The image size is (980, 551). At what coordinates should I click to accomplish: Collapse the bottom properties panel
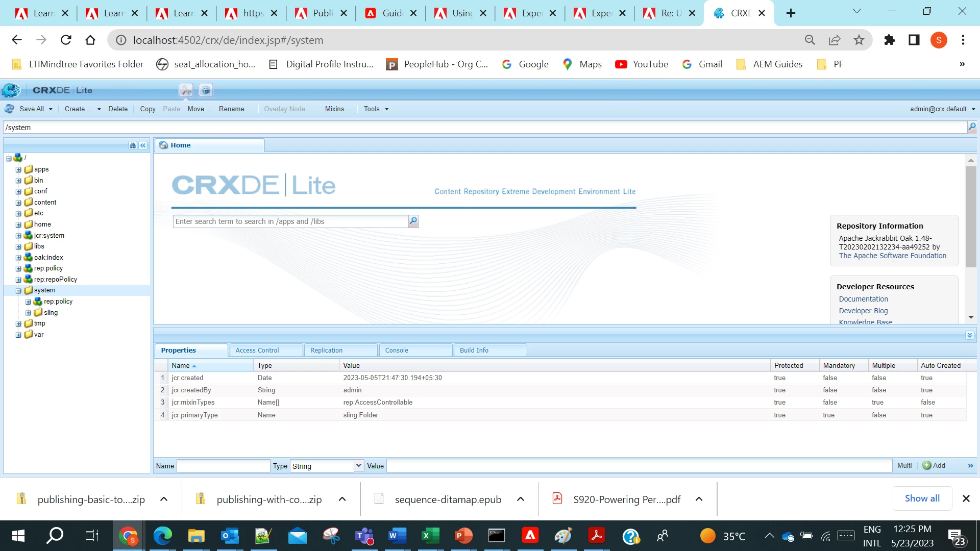[x=969, y=335]
